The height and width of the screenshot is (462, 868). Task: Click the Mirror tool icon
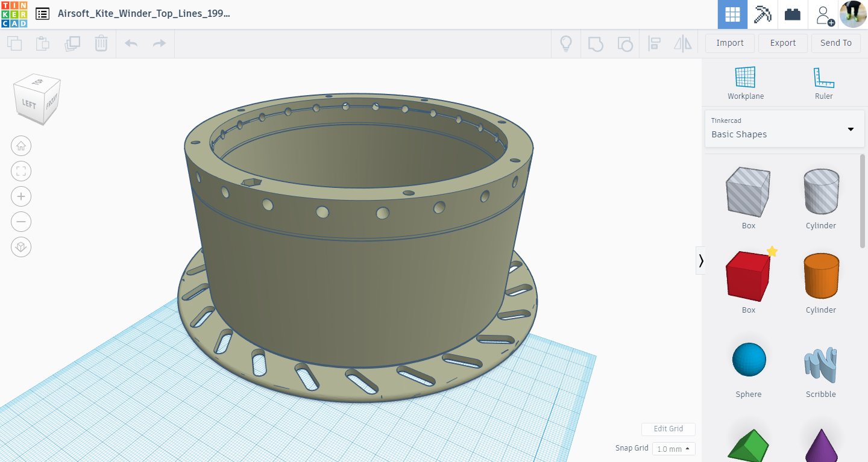coord(683,43)
